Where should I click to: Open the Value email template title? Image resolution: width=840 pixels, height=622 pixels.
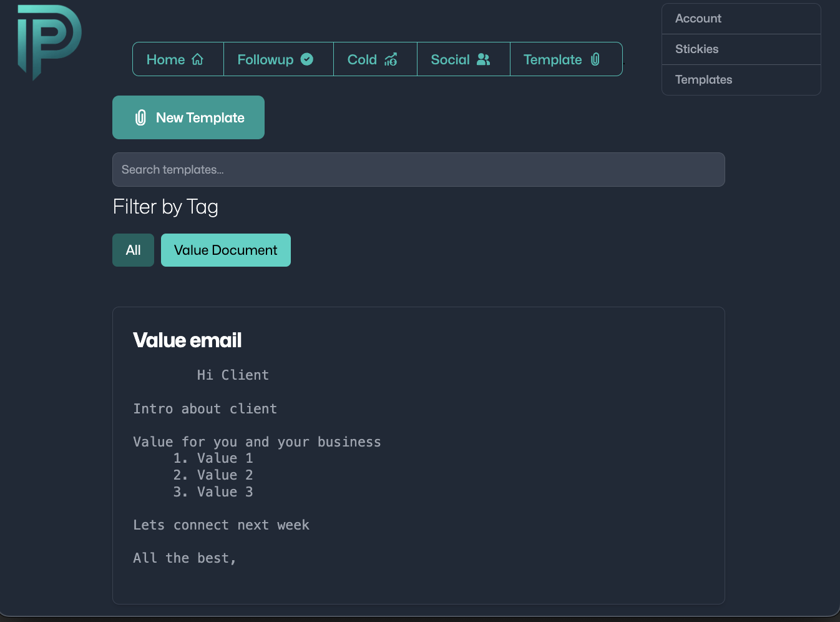pos(187,340)
